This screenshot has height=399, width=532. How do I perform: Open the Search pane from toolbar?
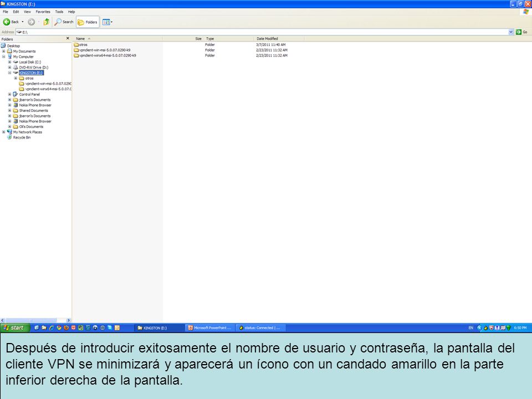[x=64, y=22]
